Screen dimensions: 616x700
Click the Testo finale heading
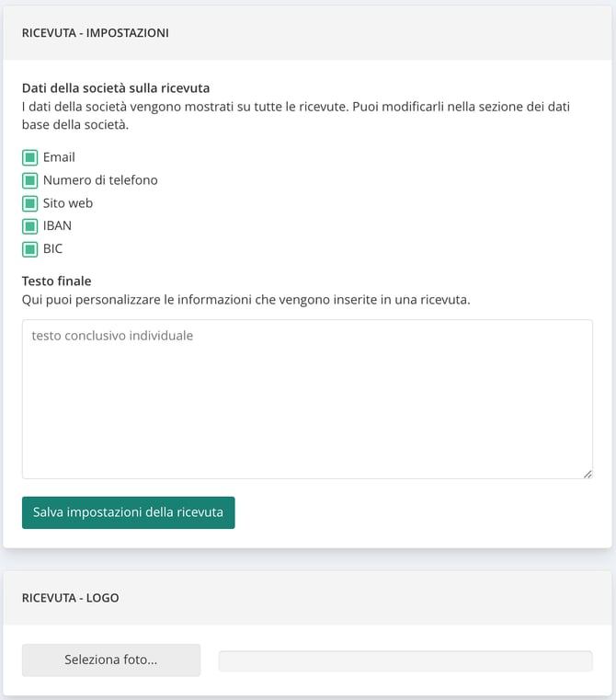pyautogui.click(x=57, y=281)
